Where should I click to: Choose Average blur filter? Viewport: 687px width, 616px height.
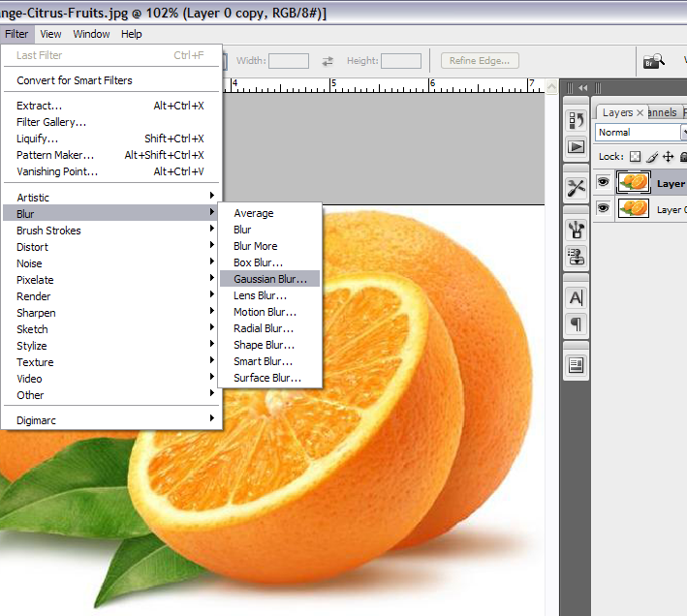coord(270,213)
